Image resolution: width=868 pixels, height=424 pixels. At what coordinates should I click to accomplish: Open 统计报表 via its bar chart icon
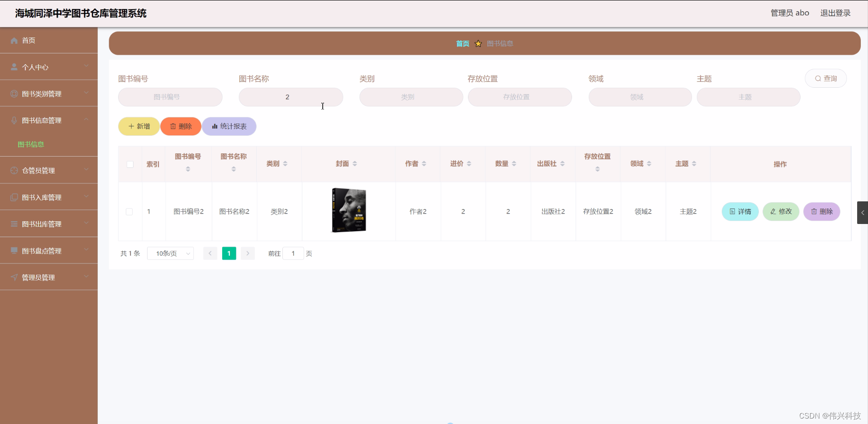click(x=214, y=126)
